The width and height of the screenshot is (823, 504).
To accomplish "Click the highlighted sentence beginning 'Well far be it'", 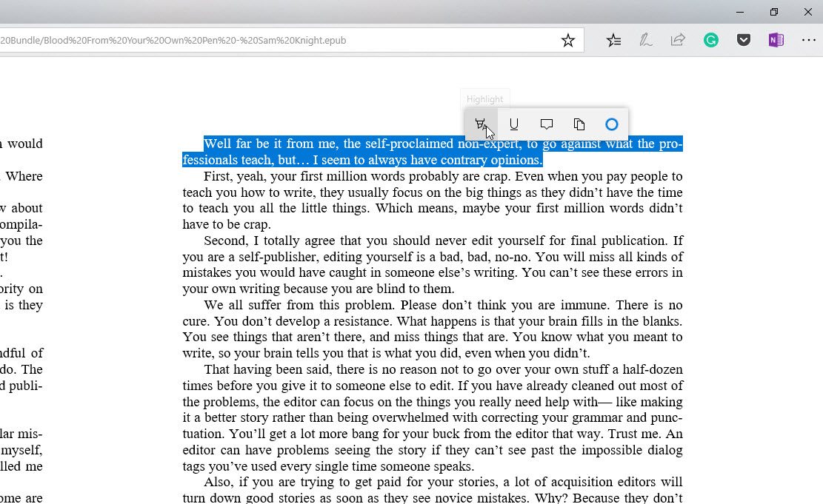I will click(x=433, y=152).
